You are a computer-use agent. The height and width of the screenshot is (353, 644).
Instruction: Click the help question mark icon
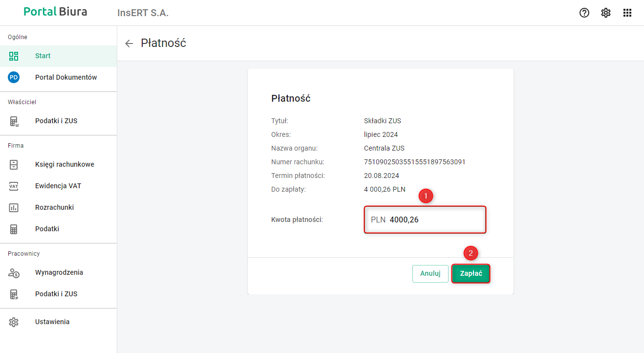click(x=584, y=13)
